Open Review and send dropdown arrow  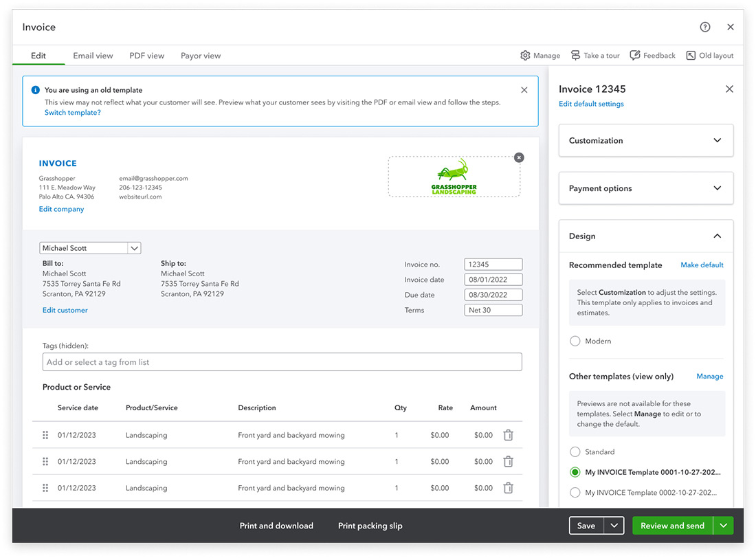[723, 526]
